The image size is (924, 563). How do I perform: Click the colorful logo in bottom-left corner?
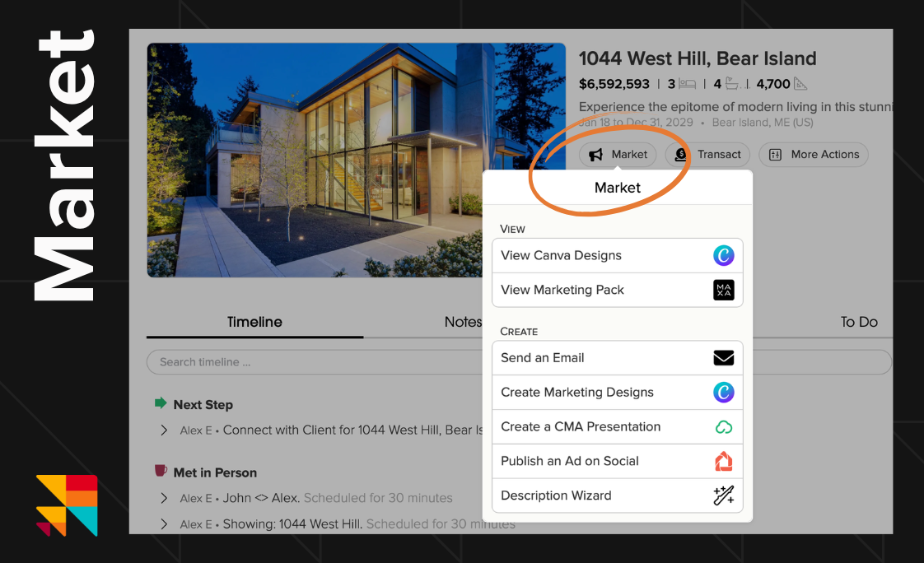coord(66,505)
